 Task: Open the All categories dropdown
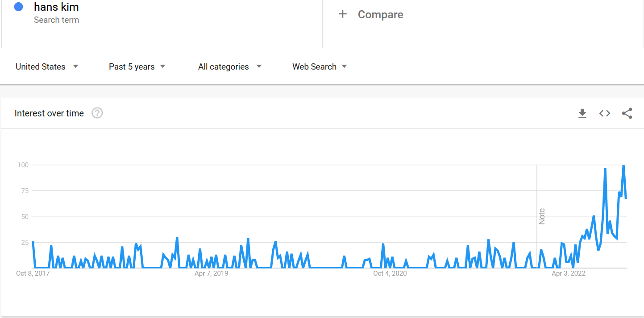(x=230, y=66)
